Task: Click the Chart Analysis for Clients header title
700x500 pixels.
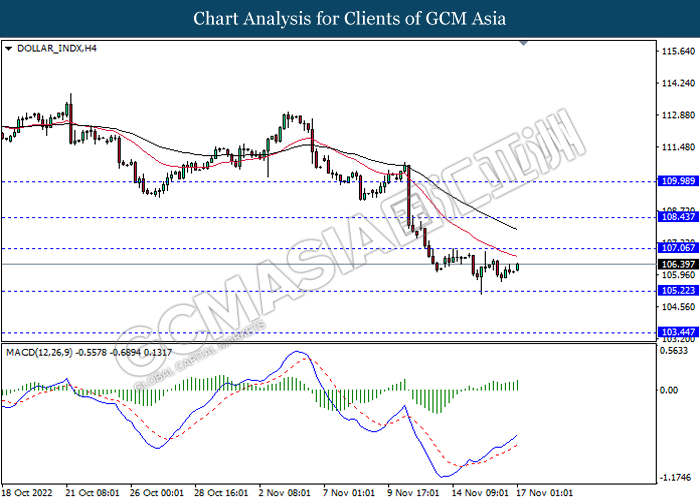Action: tap(350, 19)
